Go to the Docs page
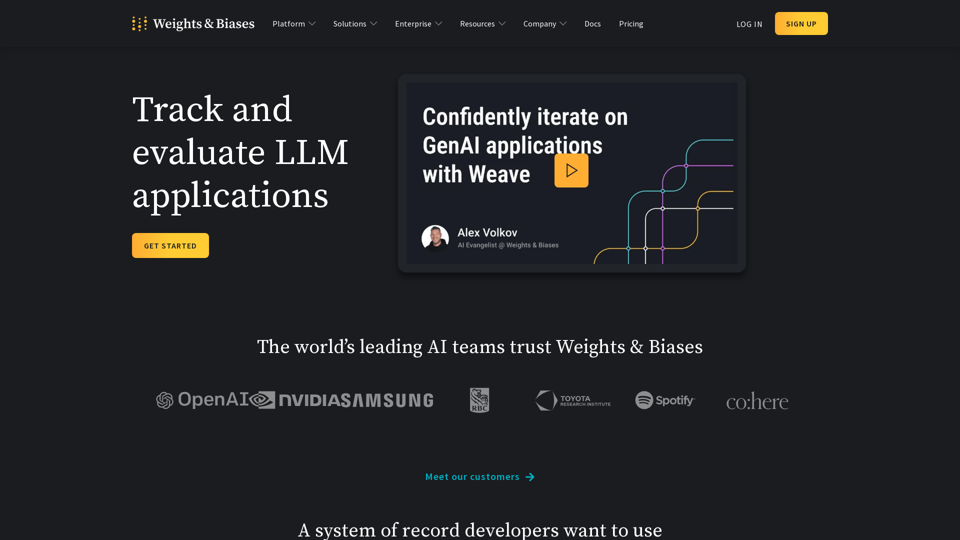 (x=593, y=24)
